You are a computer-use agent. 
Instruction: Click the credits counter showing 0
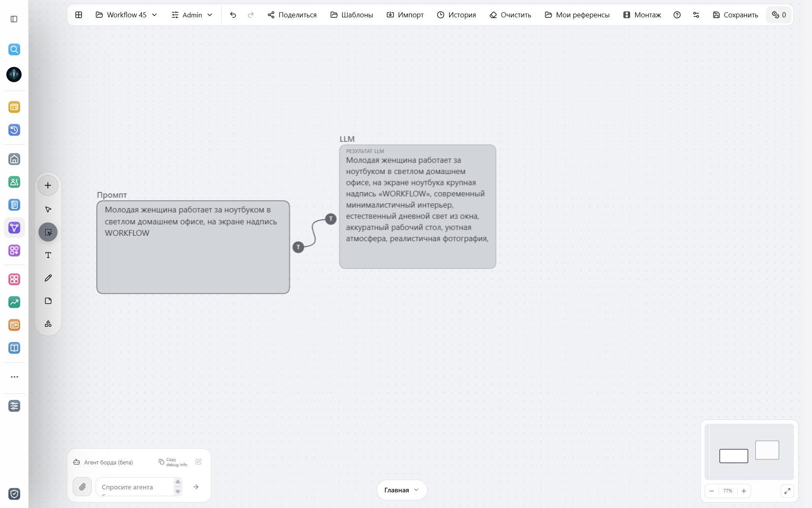[x=779, y=15]
